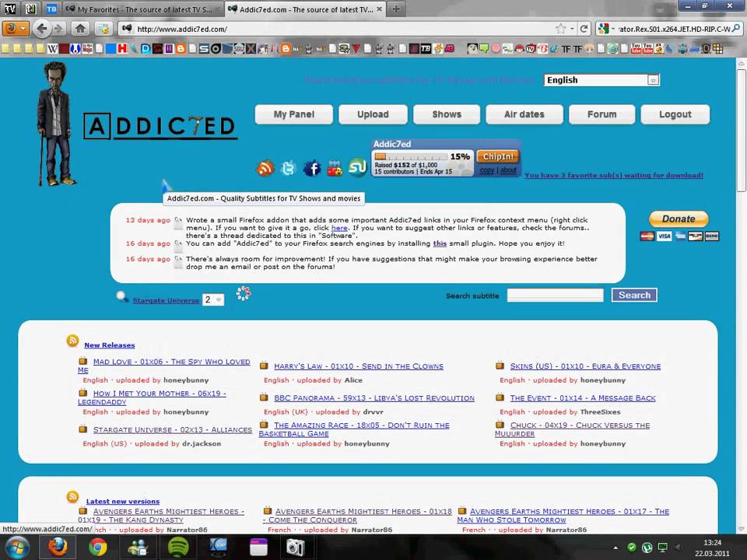The height and width of the screenshot is (560, 747).
Task: Open The Event 01x14 A Message Back
Action: [583, 398]
